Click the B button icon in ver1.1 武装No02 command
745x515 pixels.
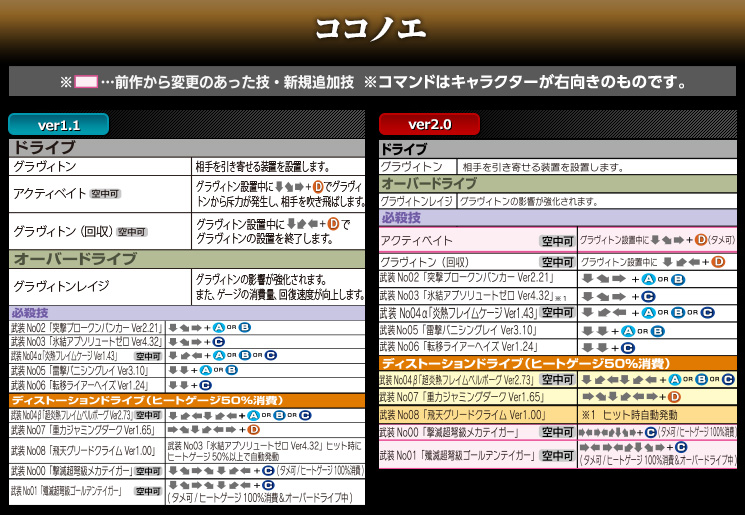(x=244, y=327)
